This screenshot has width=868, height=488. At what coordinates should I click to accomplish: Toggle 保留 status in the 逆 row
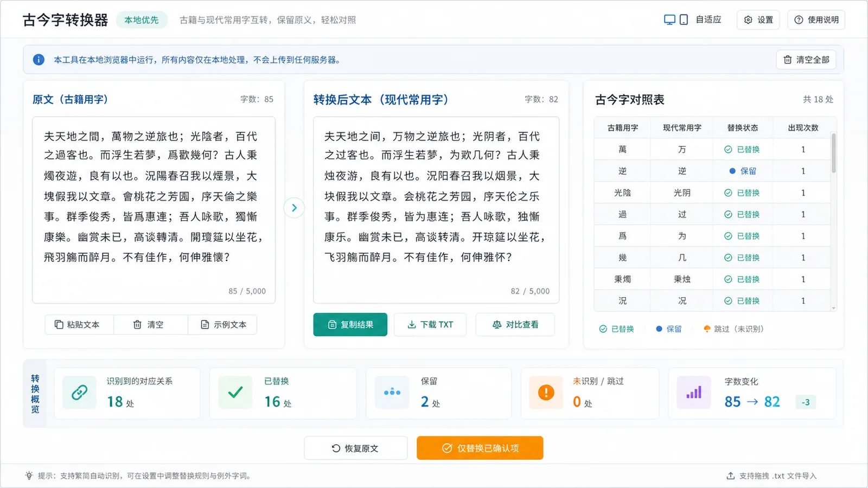pyautogui.click(x=742, y=171)
